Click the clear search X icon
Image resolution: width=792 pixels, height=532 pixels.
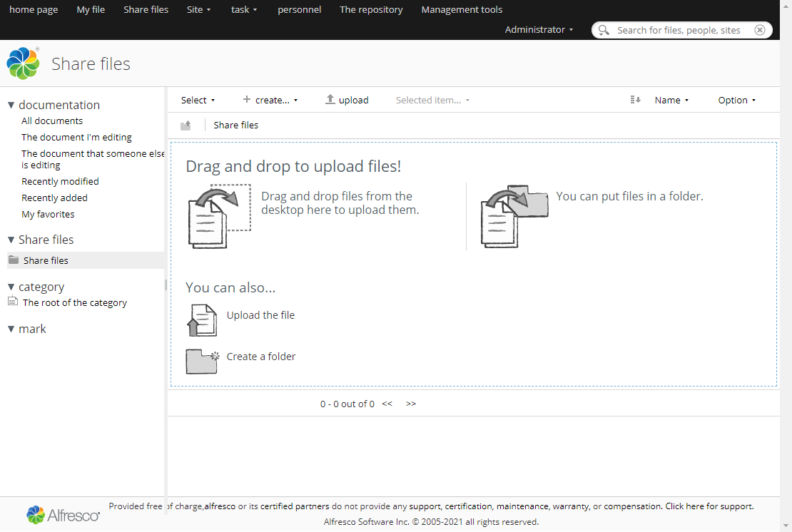click(760, 30)
